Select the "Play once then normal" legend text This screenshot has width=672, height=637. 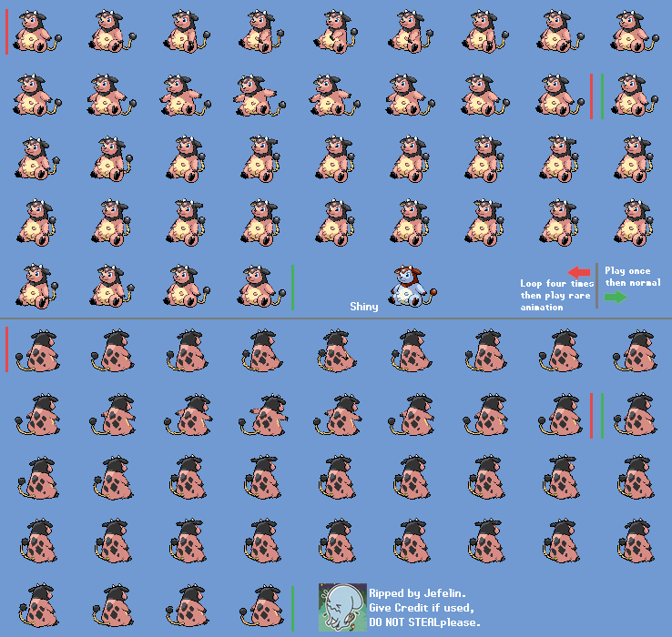pyautogui.click(x=633, y=277)
